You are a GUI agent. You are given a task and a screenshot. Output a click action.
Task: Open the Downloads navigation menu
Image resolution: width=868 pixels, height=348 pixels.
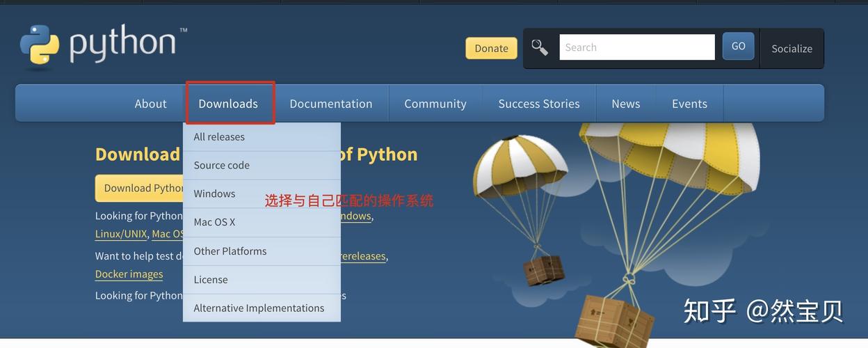(228, 104)
